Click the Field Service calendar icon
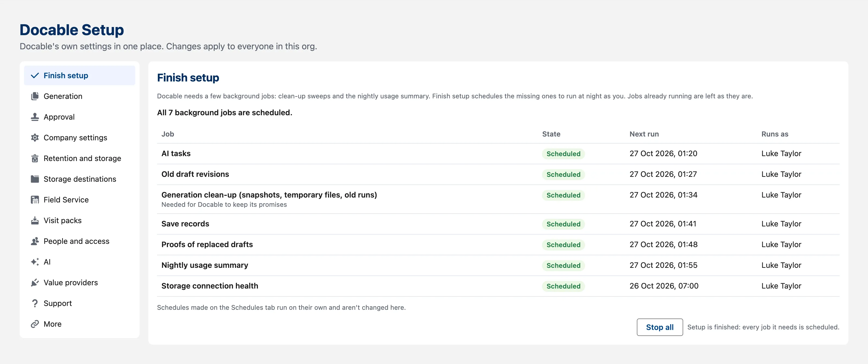 (x=35, y=200)
